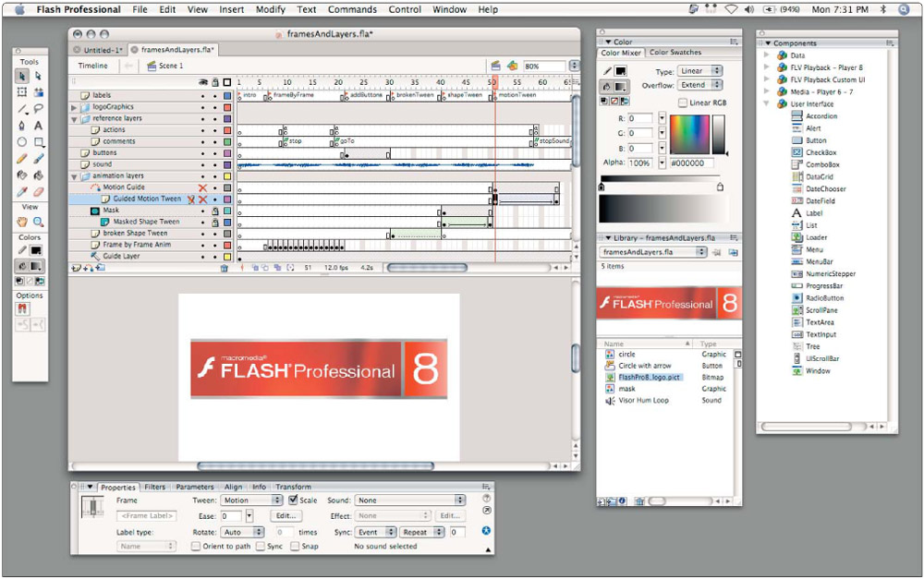
Task: Choose the Zoom magnifier tool
Action: (39, 222)
